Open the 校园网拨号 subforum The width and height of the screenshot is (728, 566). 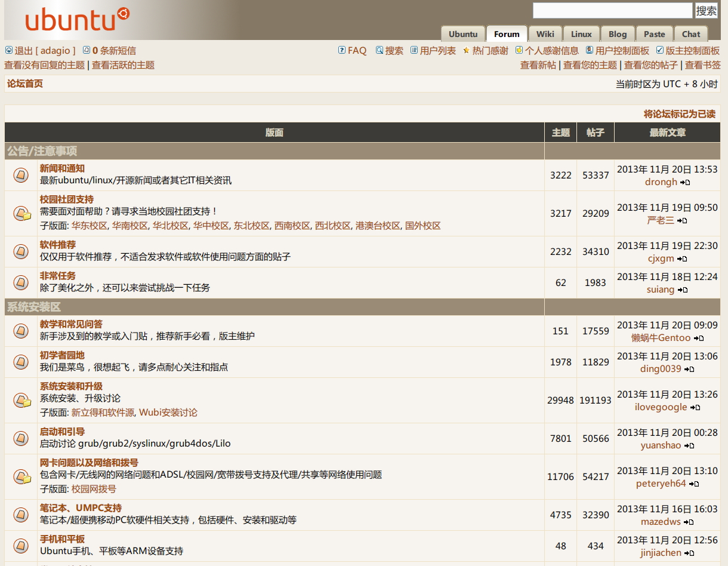(94, 489)
